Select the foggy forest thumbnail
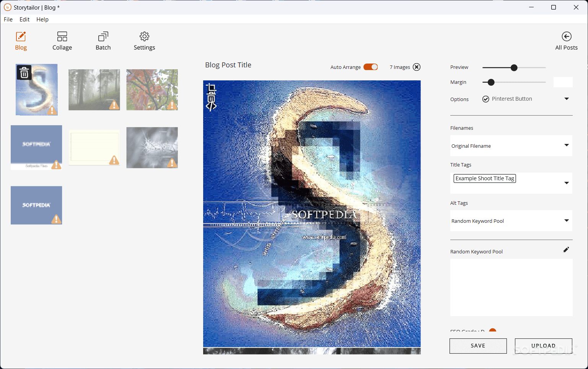Viewport: 588px width, 369px height. 94,90
